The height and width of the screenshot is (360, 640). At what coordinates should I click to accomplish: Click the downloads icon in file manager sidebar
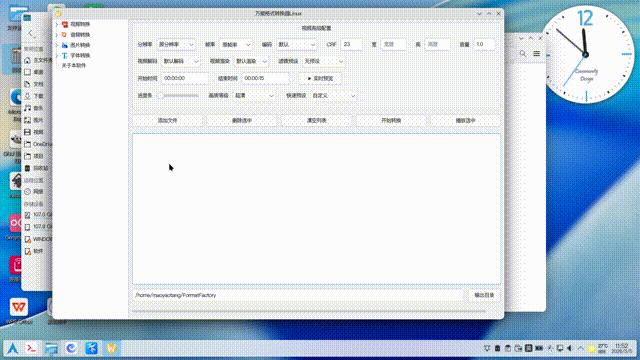[28, 96]
